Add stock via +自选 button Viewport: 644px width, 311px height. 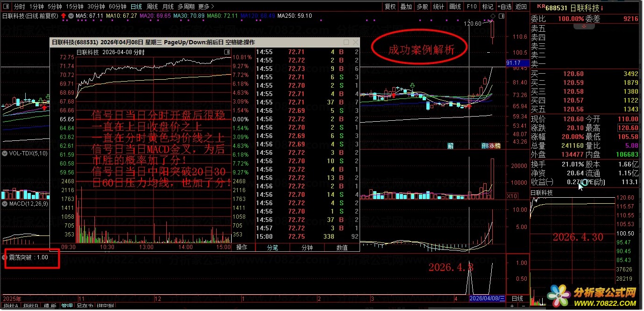(504, 7)
